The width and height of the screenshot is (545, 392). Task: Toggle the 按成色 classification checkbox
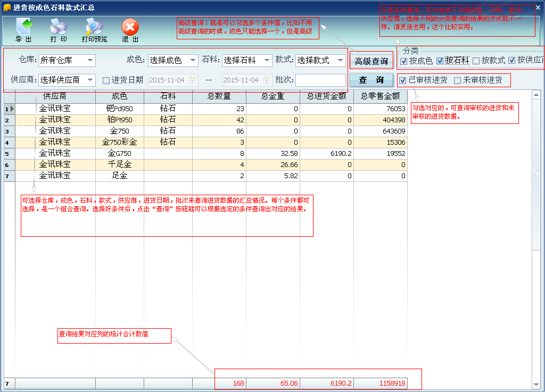coord(404,61)
